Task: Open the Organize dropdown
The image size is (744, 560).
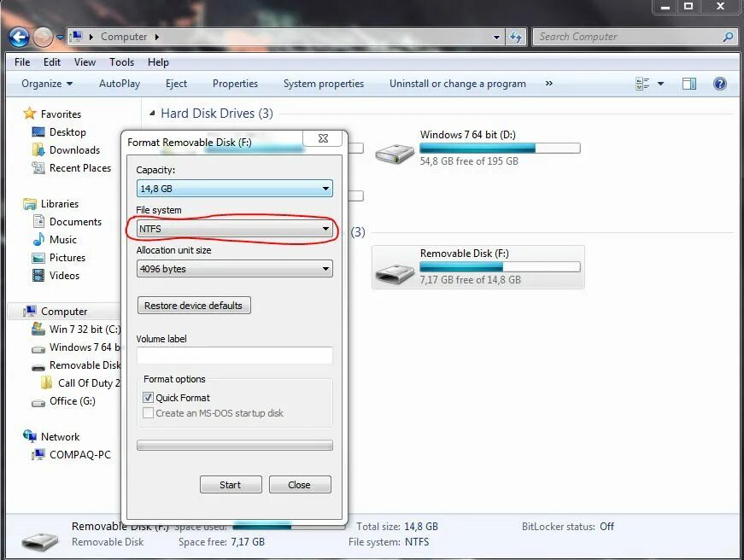Action: pos(47,84)
